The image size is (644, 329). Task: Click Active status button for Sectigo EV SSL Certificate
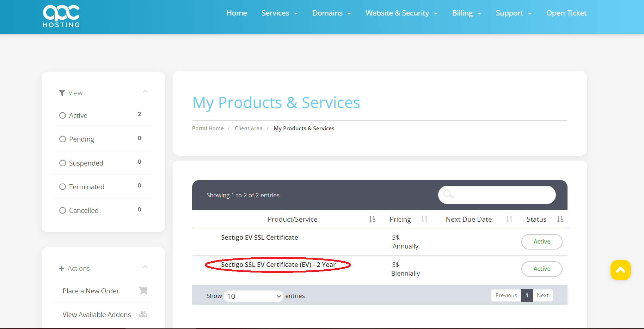click(x=542, y=242)
